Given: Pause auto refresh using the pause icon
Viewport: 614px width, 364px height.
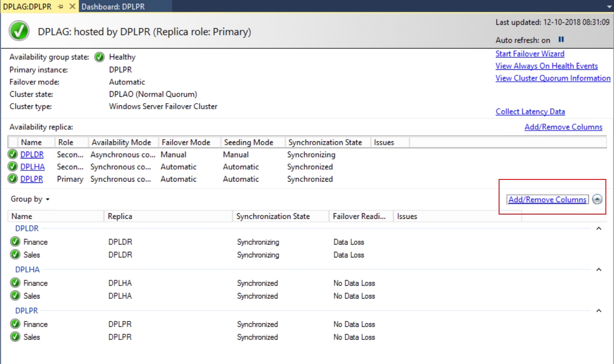Looking at the screenshot, I should coord(561,39).
